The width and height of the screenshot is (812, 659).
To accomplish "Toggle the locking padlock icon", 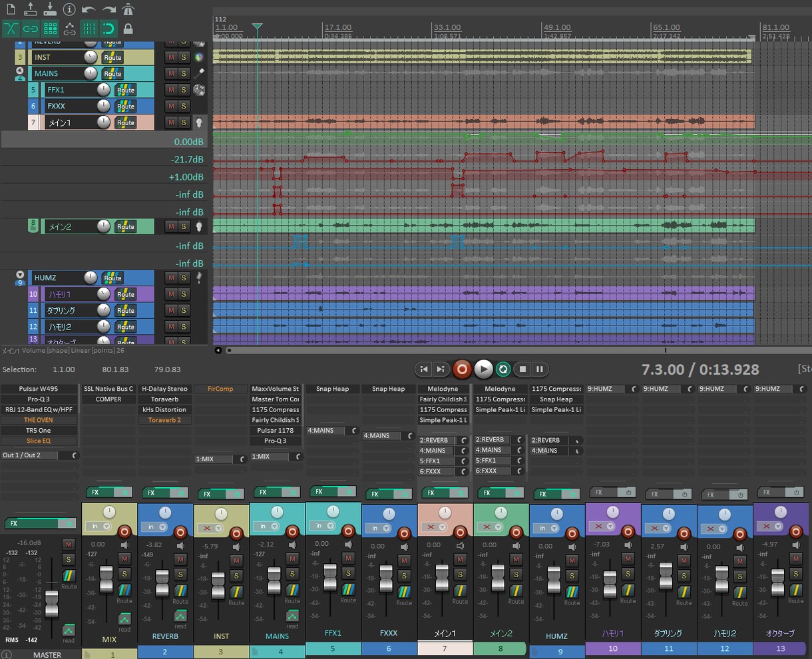I will pyautogui.click(x=128, y=29).
